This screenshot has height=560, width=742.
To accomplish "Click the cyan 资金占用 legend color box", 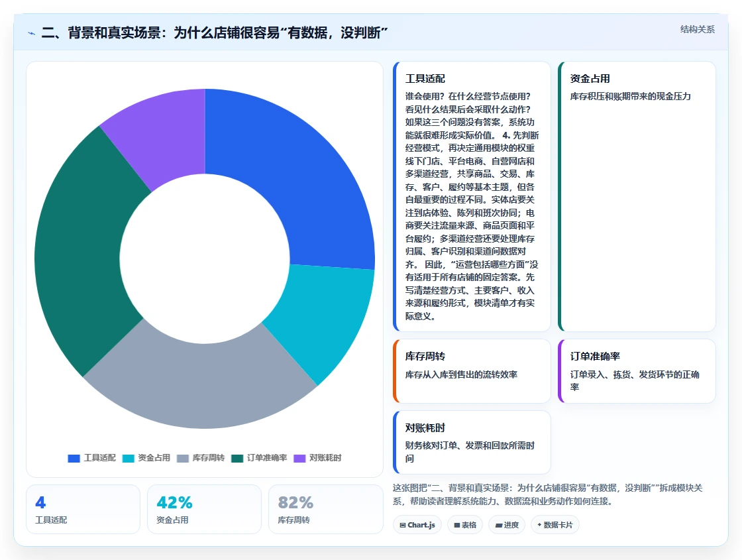I will point(129,458).
